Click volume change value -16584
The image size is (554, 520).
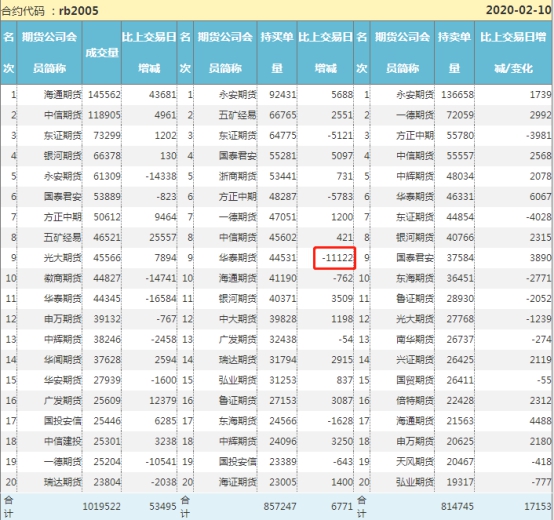[161, 299]
